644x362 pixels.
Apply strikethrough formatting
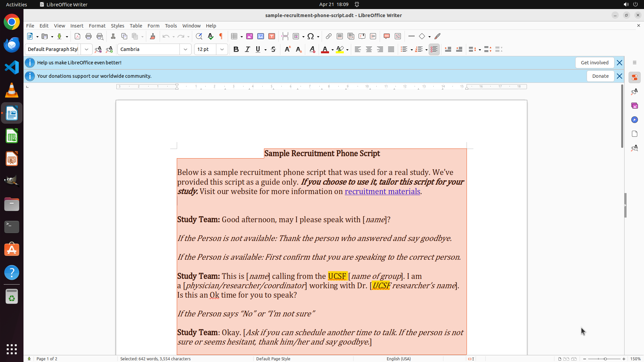point(273,49)
